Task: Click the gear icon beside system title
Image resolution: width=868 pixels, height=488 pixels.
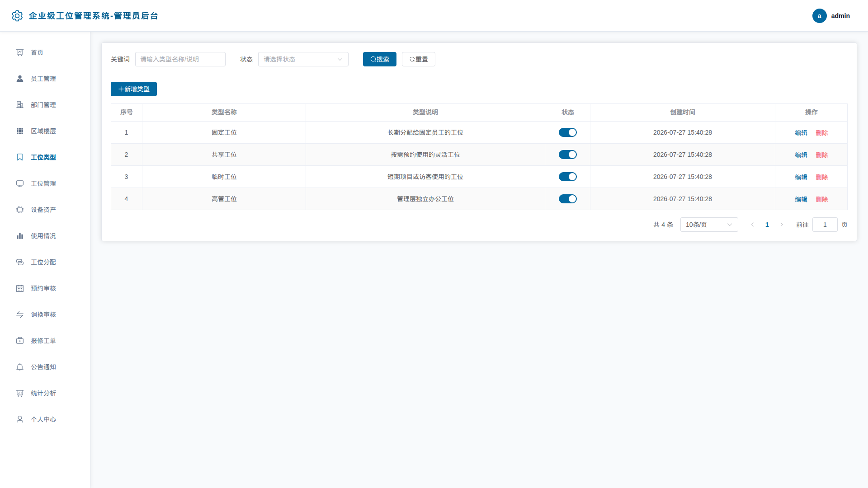Action: click(17, 16)
